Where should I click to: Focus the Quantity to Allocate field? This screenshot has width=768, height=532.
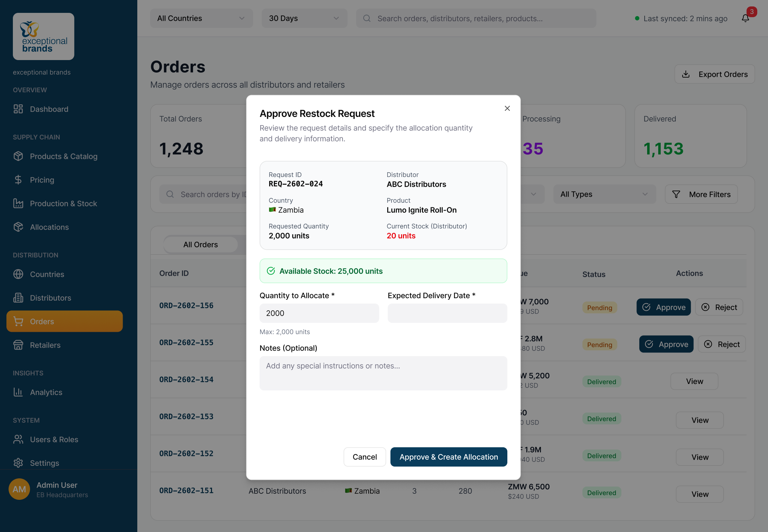click(x=319, y=313)
